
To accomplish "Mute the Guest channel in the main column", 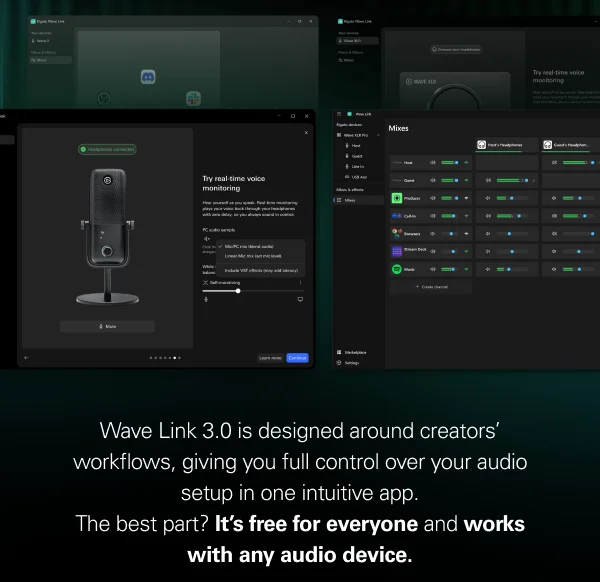I will pyautogui.click(x=433, y=180).
